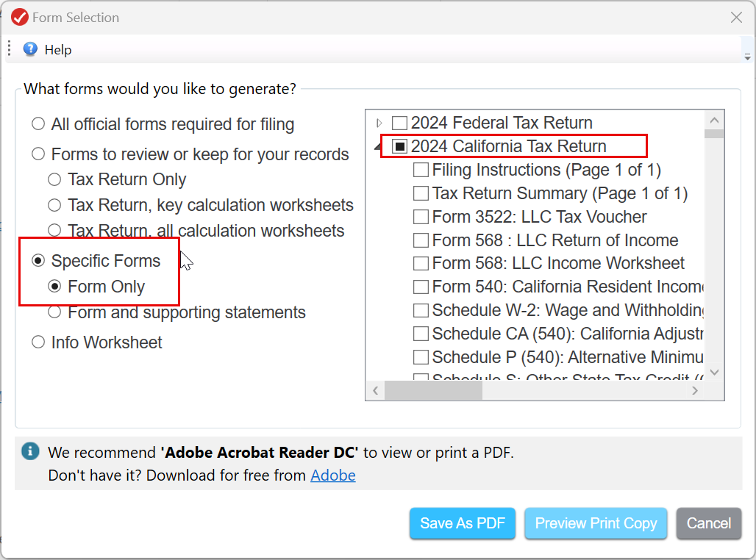Click the form list scroll up arrow
This screenshot has height=560, width=756.
[714, 120]
